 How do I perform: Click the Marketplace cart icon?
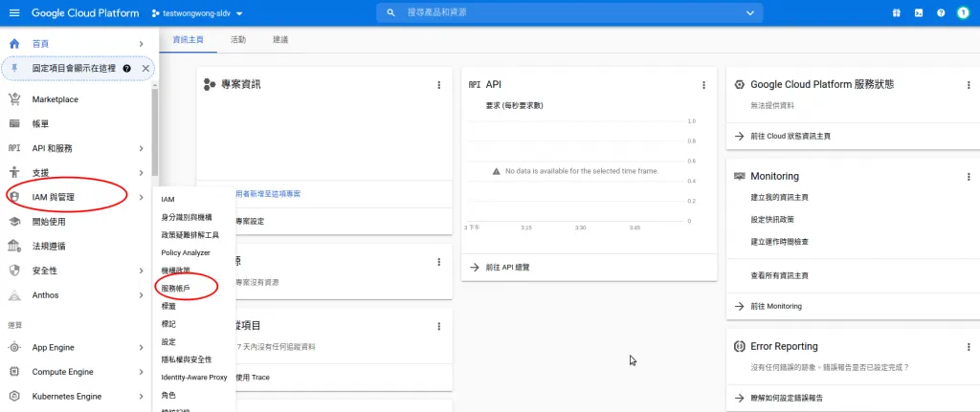[14, 99]
